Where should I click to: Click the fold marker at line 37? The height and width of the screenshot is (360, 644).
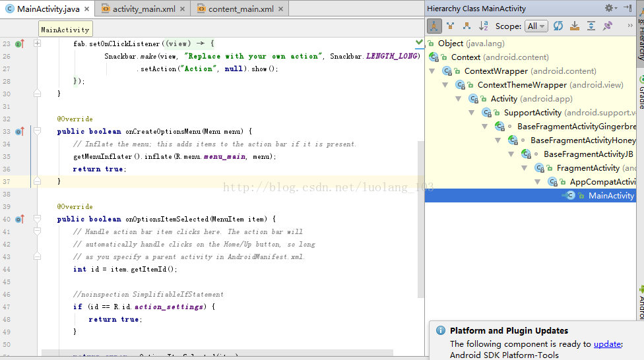[x=37, y=181]
